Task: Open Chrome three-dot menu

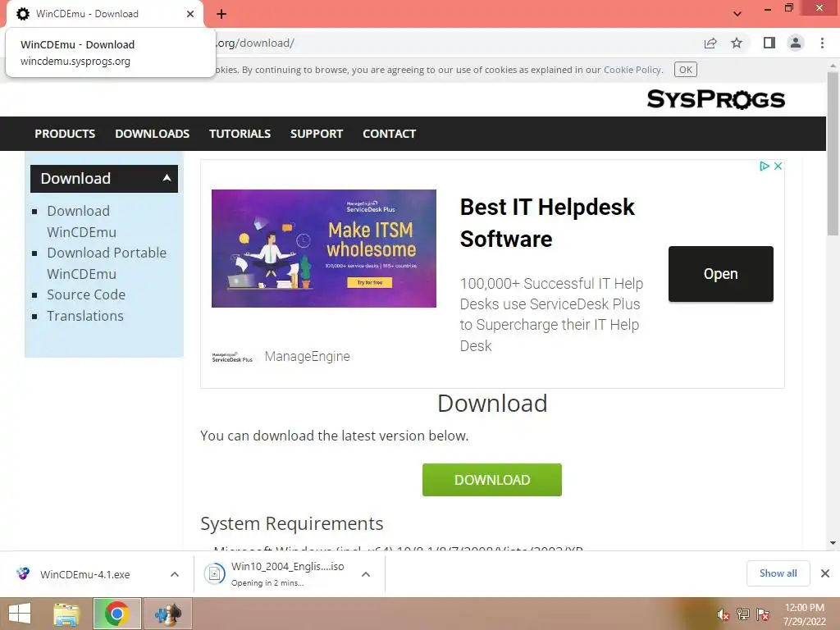Action: click(822, 43)
